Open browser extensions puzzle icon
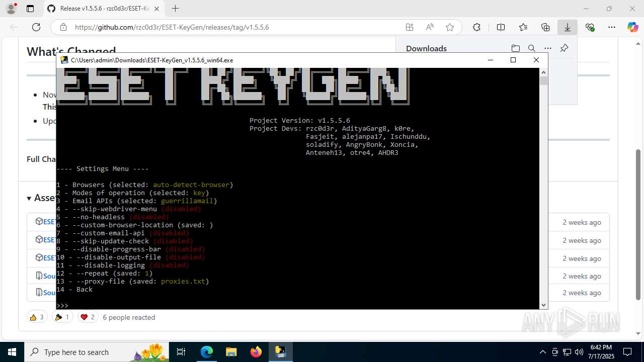 click(x=476, y=27)
